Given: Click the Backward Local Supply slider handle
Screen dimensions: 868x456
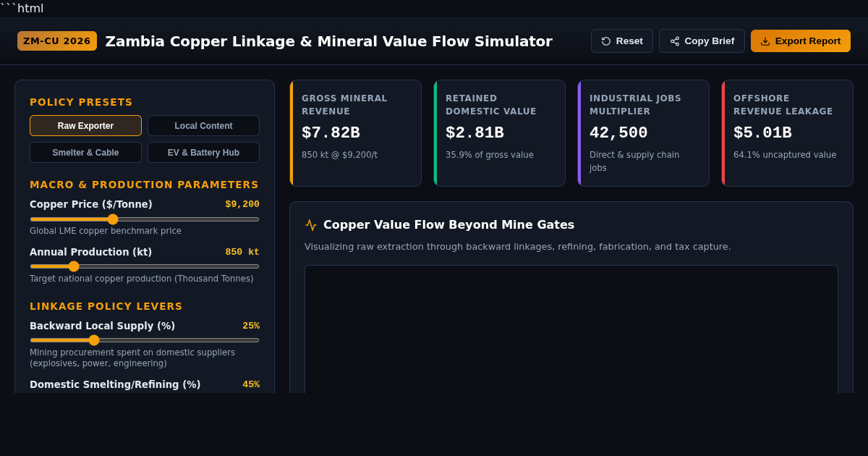Looking at the screenshot, I should [x=94, y=340].
